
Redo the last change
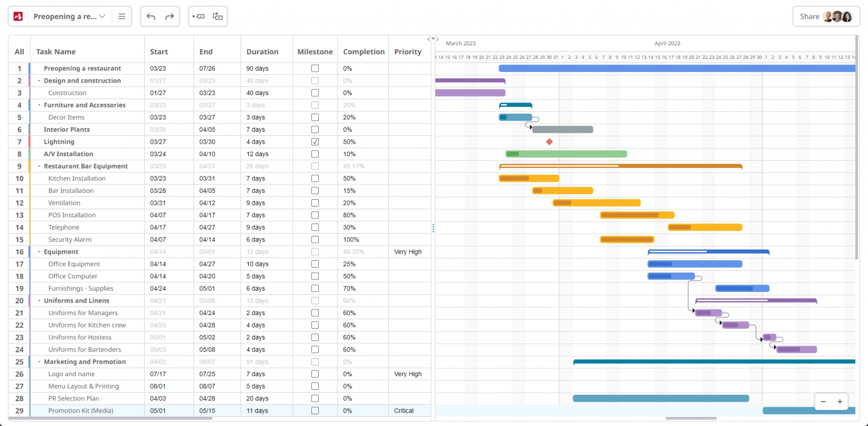click(169, 16)
